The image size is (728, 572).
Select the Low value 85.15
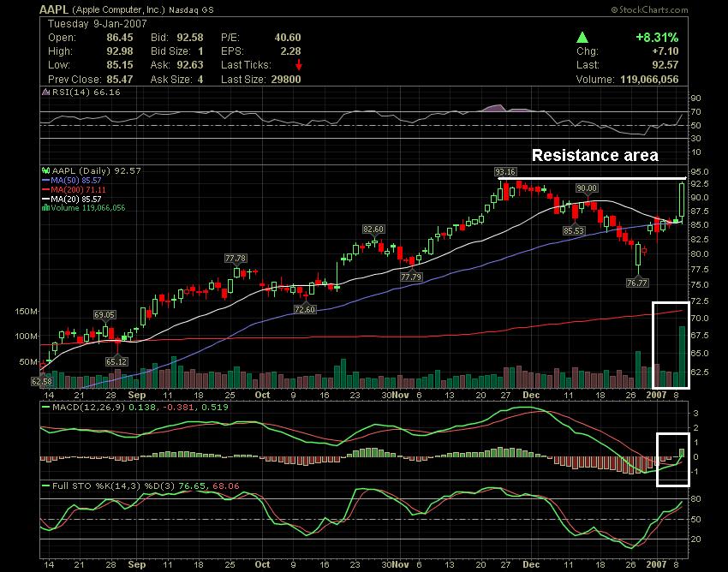point(120,65)
